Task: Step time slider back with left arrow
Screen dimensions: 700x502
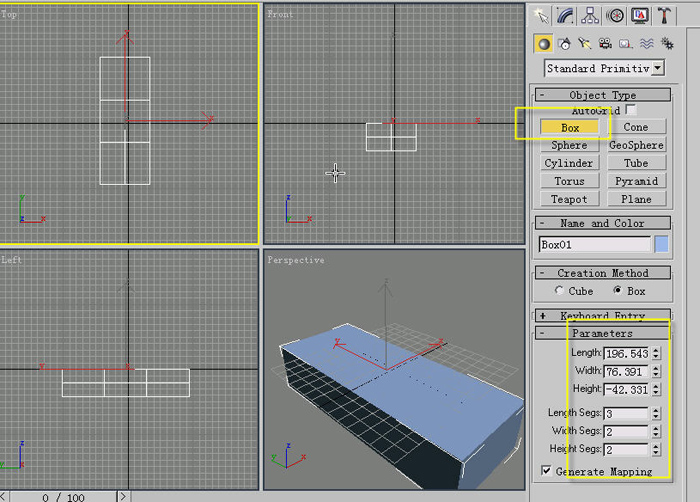Action: point(4,497)
